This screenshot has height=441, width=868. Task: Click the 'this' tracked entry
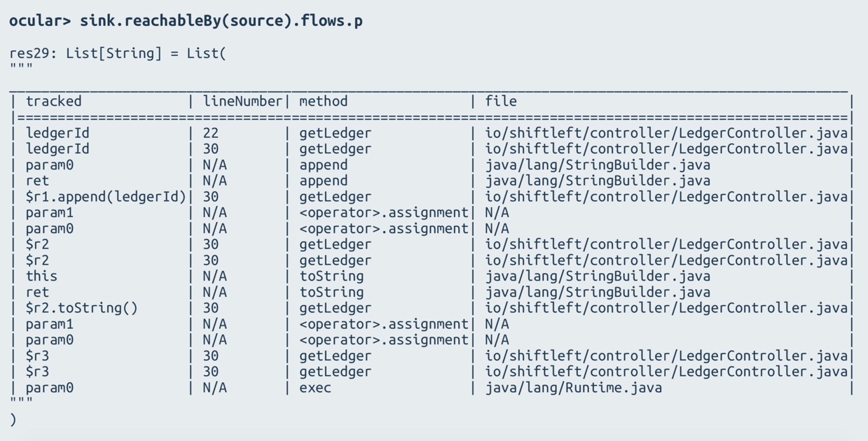pos(41,276)
